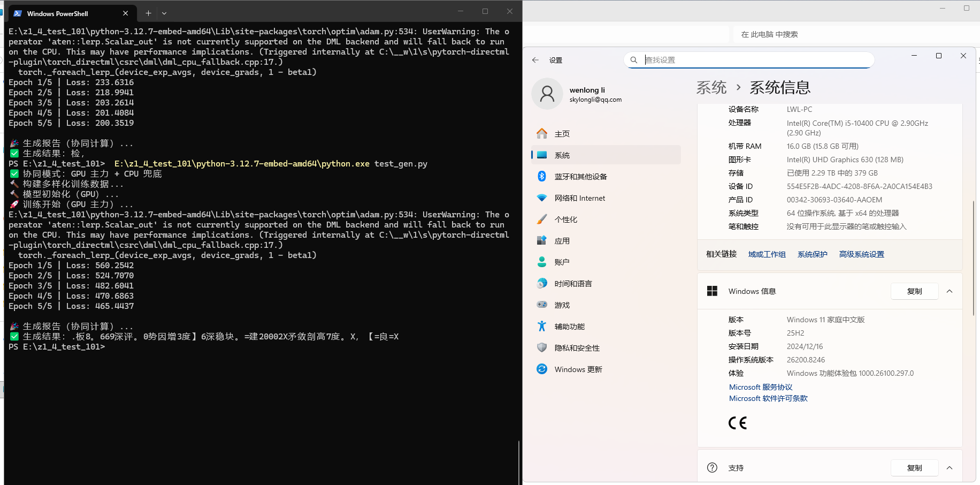The width and height of the screenshot is (980, 485).
Task: Click 图形卡 value Intel UHD Graphics 630
Action: 845,160
